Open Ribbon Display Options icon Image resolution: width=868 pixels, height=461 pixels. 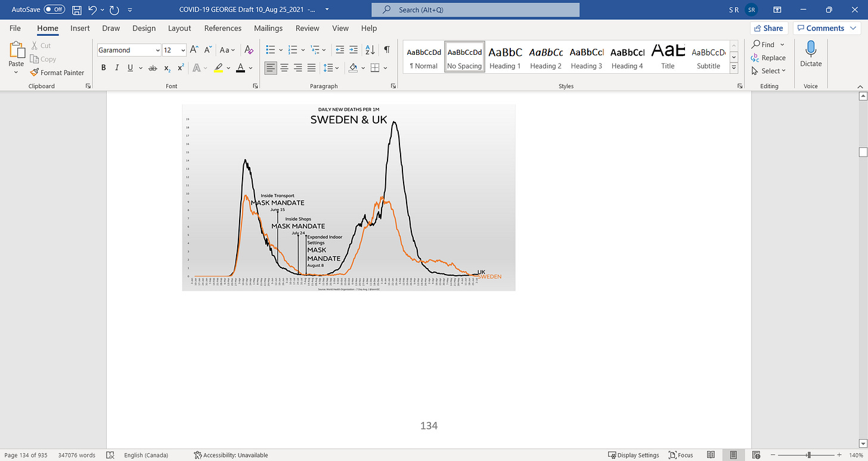tap(777, 10)
